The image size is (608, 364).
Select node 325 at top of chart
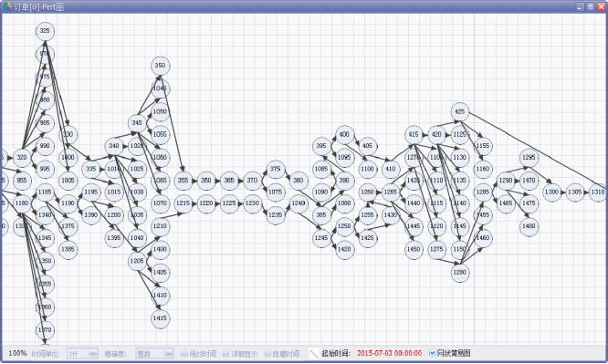click(45, 31)
